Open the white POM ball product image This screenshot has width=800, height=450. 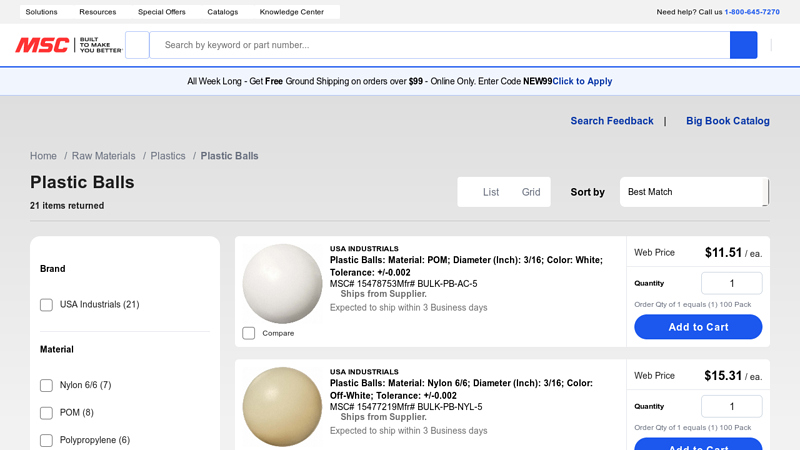tap(282, 284)
